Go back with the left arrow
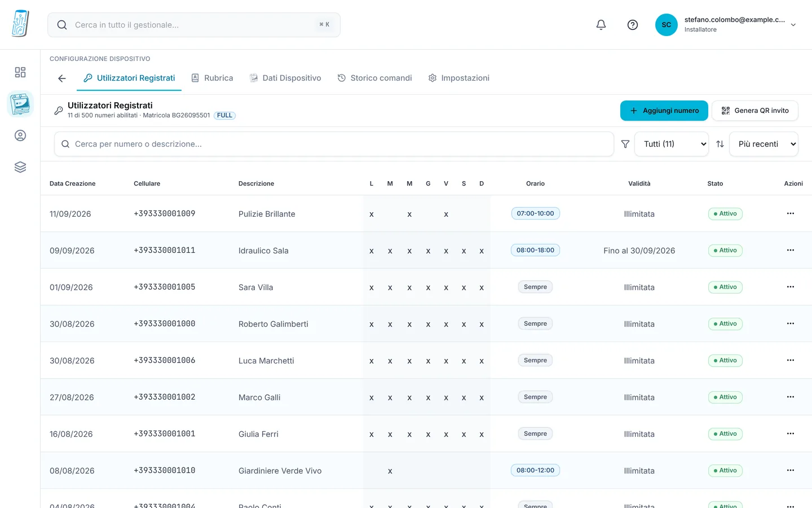This screenshot has height=508, width=812. click(x=62, y=78)
